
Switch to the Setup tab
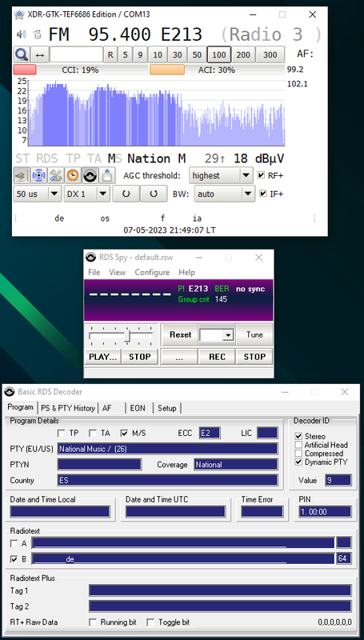click(167, 408)
